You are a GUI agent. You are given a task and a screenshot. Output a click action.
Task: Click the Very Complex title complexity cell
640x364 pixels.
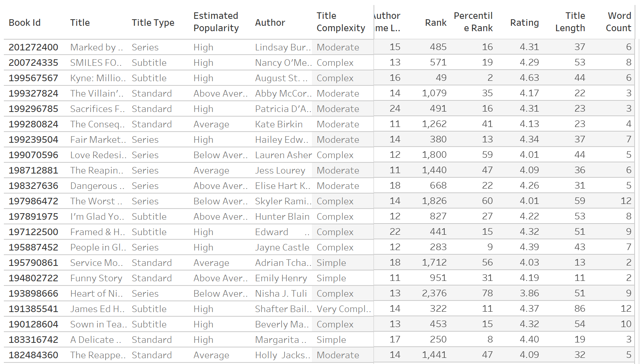pos(343,309)
